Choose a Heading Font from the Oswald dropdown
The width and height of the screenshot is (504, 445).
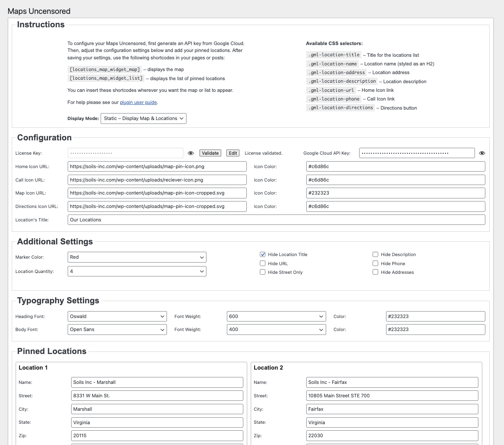point(117,316)
